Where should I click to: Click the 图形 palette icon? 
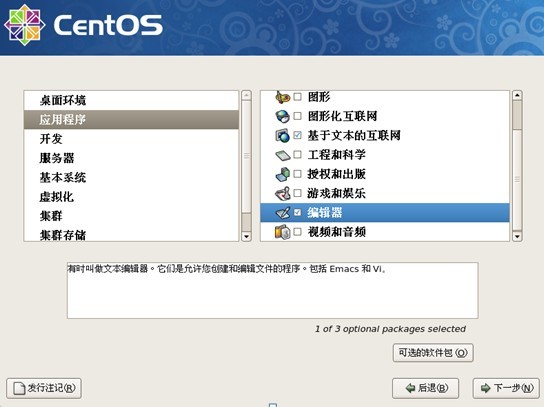283,97
